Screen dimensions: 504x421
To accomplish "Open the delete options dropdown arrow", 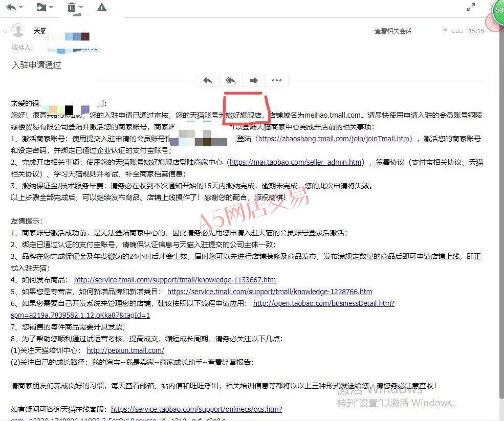I will 81,7.
